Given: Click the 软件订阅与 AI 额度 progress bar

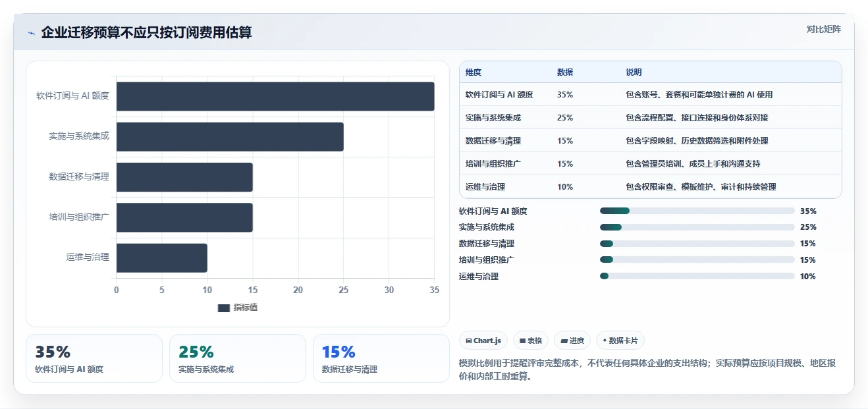Looking at the screenshot, I should tap(697, 211).
